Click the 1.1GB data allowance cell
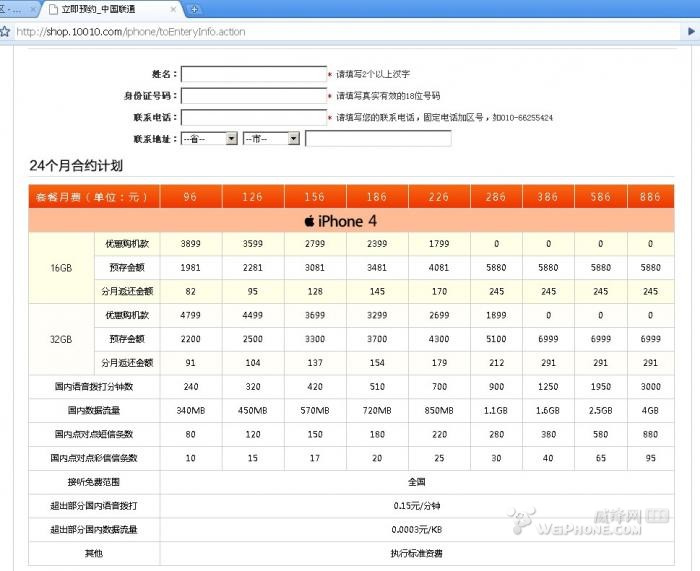700x571 pixels. pyautogui.click(x=496, y=410)
